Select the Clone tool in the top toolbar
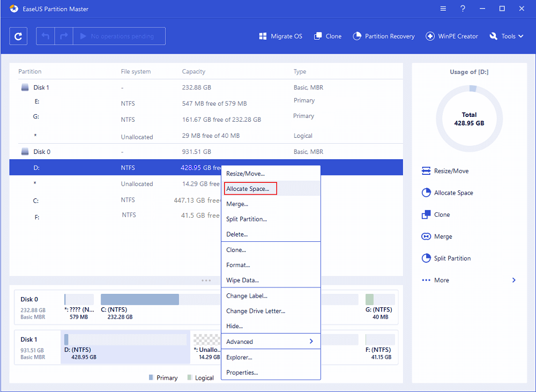Viewport: 536px width, 392px height. 327,36
